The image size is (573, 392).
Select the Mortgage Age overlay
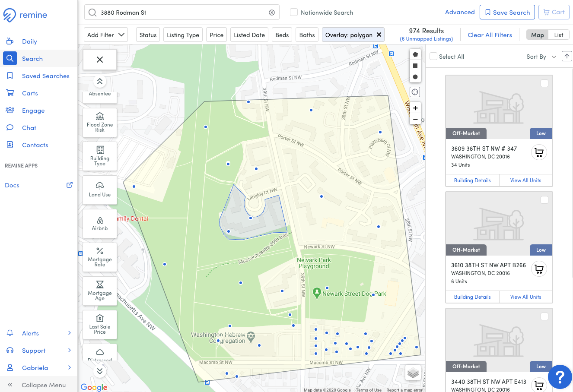pos(100,291)
